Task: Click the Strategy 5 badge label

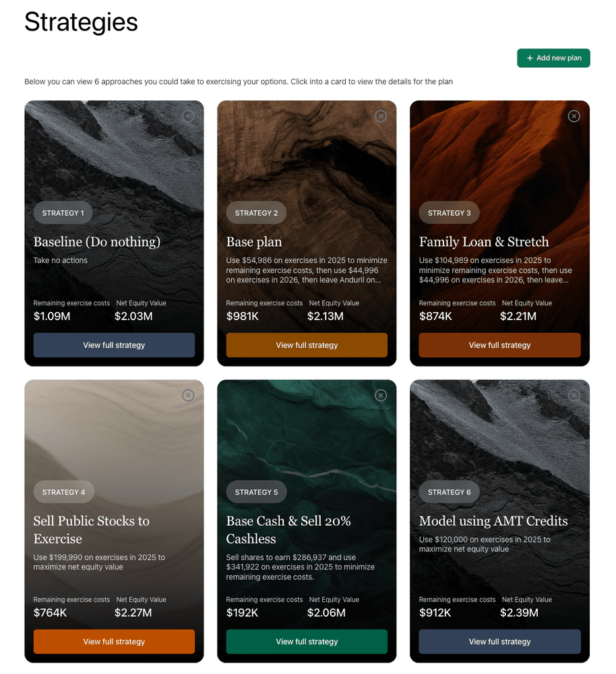Action: (256, 492)
